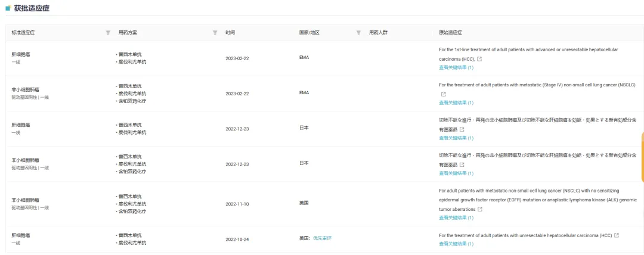Click the teal 获批适应症 section icon
The width and height of the screenshot is (644, 255).
8,8
